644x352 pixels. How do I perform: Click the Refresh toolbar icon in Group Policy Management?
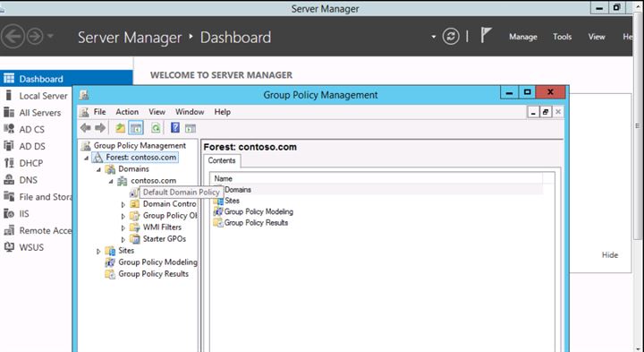tap(156, 128)
